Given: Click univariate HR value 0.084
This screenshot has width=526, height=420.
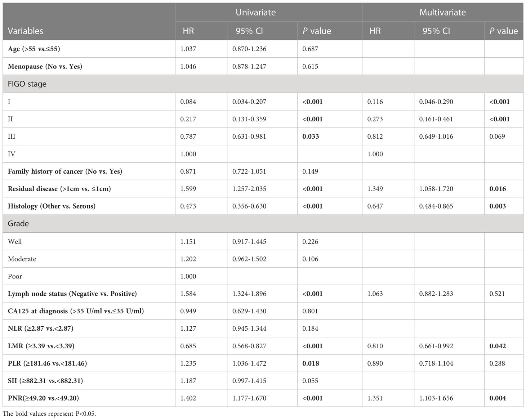Looking at the screenshot, I should click(188, 102).
